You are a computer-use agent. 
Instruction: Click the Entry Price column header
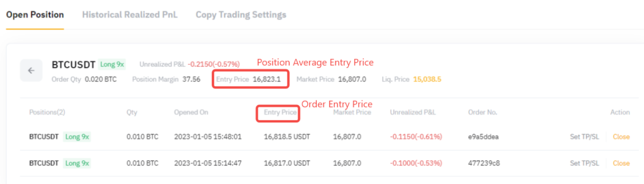point(280,112)
